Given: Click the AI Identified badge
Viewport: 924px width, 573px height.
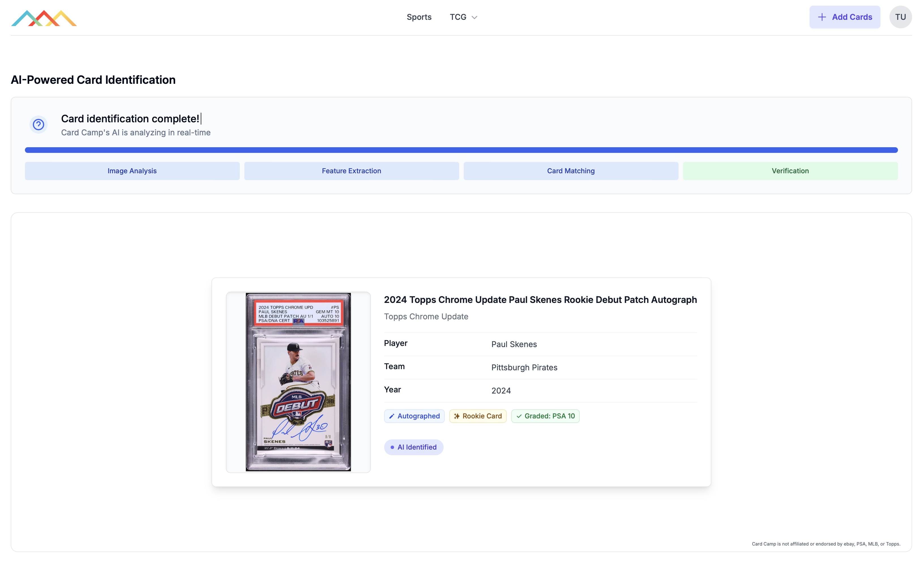Looking at the screenshot, I should (x=413, y=447).
